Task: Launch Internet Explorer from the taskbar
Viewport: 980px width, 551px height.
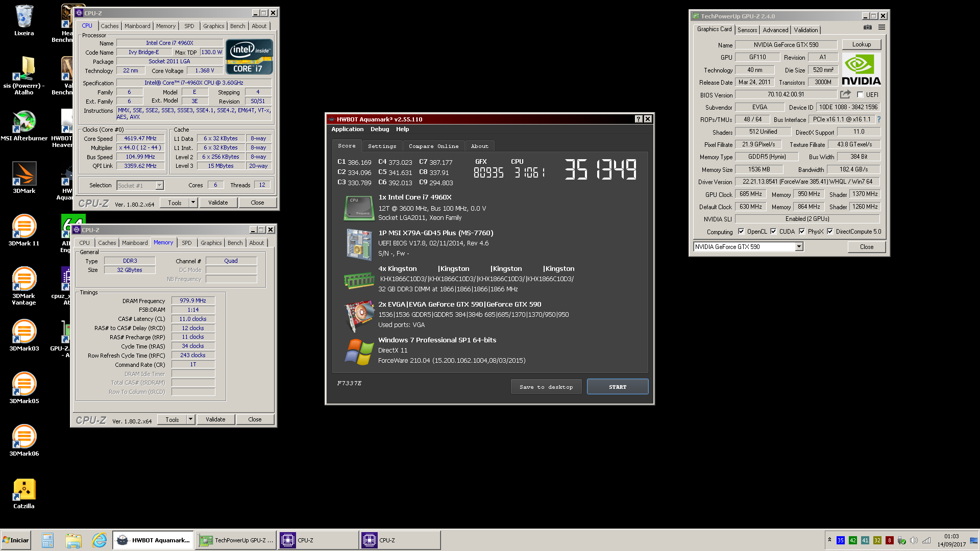Action: coord(99,540)
